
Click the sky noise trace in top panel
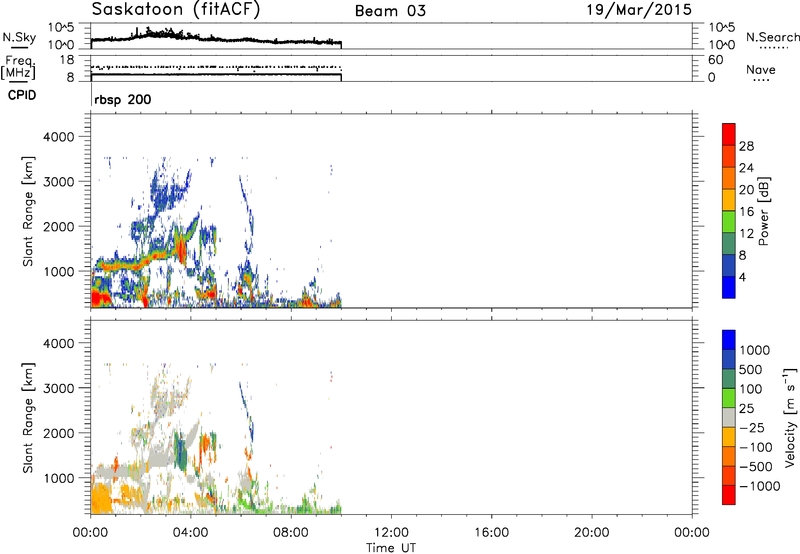[x=216, y=38]
